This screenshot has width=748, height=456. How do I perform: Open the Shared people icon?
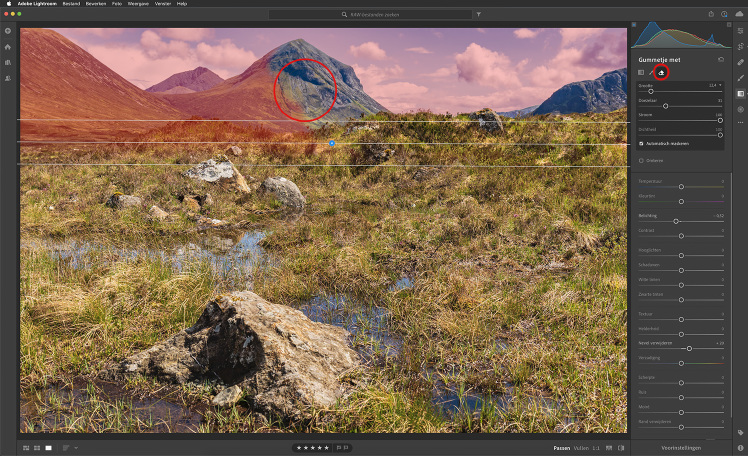pos(8,78)
